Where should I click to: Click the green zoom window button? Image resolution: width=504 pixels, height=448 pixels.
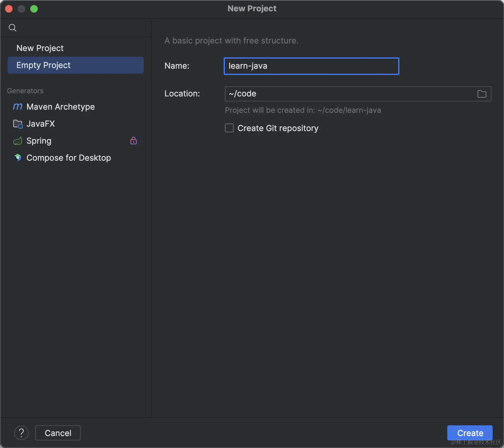click(x=34, y=9)
